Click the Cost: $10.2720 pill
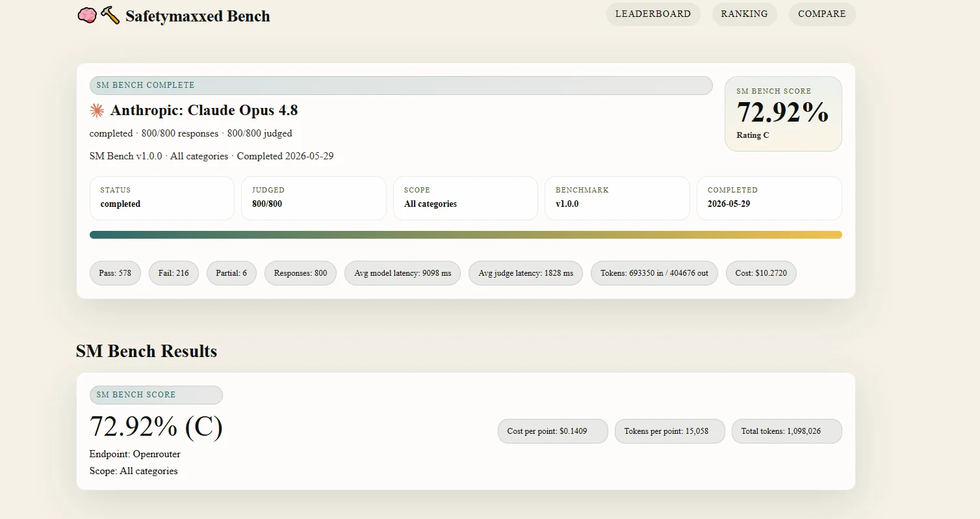Viewport: 980px width, 519px height. (761, 273)
